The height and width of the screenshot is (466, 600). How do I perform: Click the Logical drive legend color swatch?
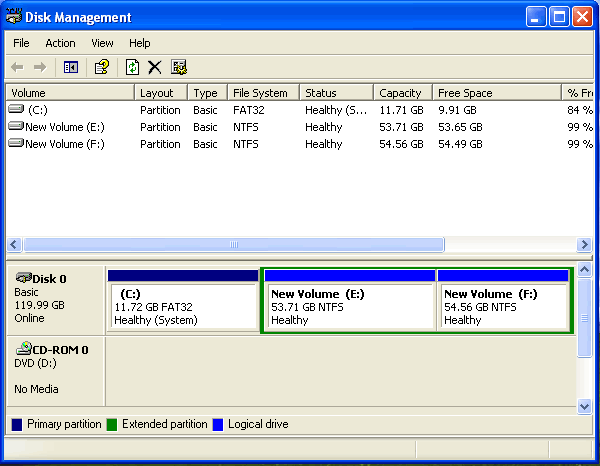point(218,425)
